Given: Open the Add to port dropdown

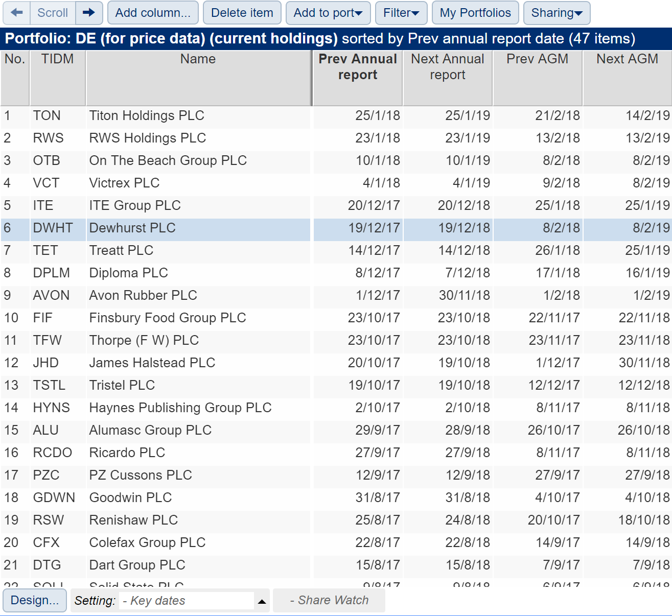Looking at the screenshot, I should pos(328,13).
